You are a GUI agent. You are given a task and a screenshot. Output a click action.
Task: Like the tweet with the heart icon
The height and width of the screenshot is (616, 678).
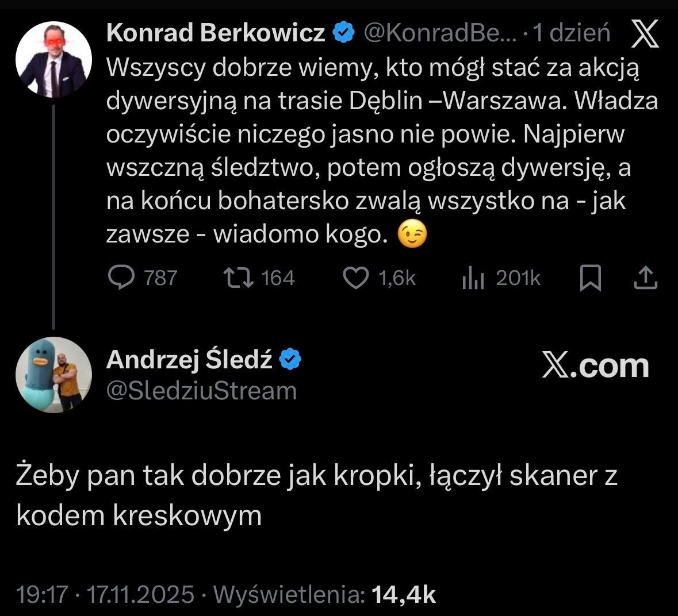tap(355, 278)
